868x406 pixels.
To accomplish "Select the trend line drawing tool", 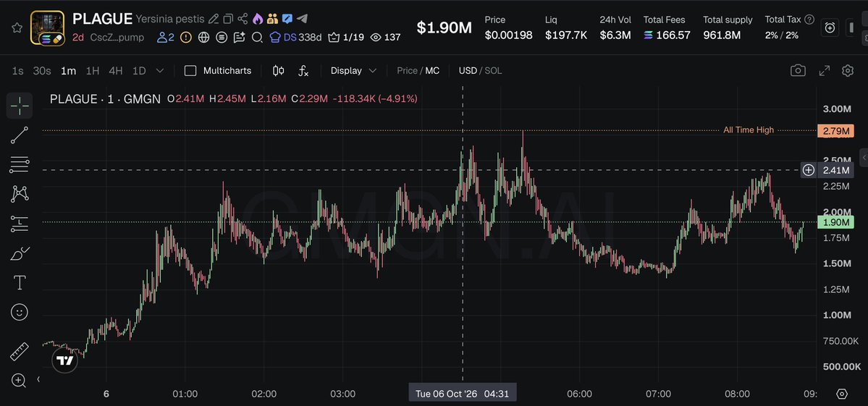I will point(20,135).
